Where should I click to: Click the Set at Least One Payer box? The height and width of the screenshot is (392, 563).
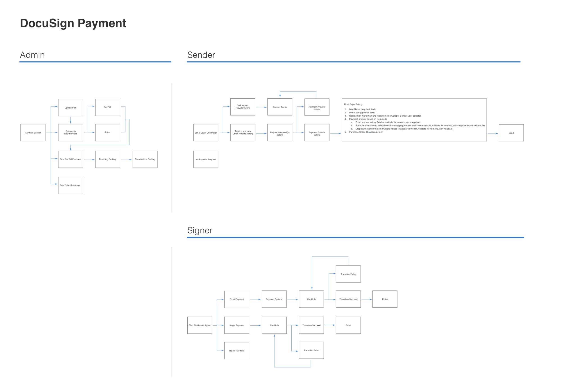click(x=206, y=133)
